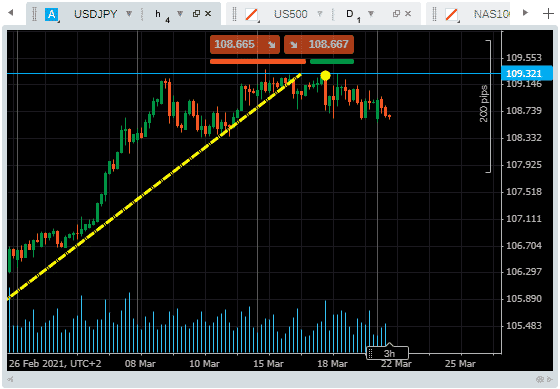Viewport: 560px width, 389px height.
Task: Grab the drag handle of the NAS100 tab
Action: click(435, 14)
